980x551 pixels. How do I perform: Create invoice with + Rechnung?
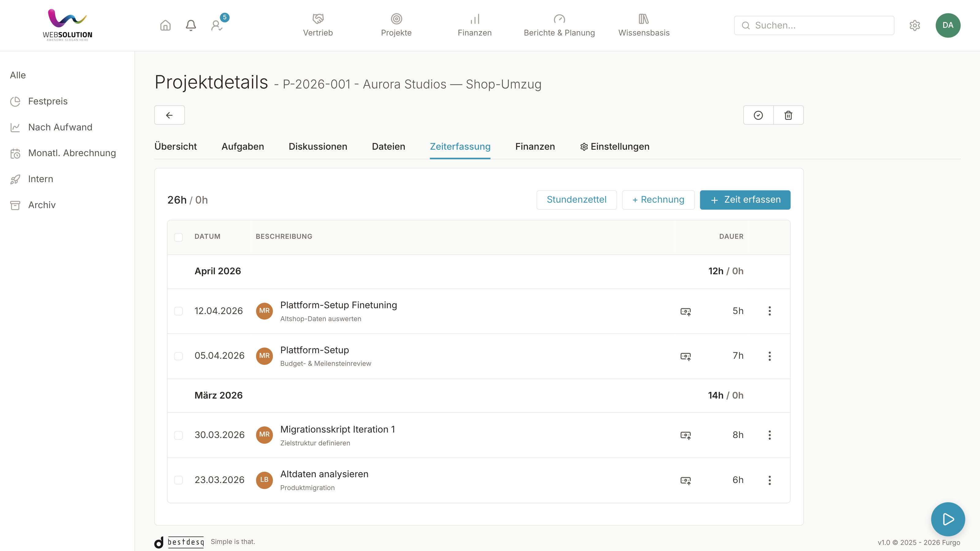(x=658, y=200)
